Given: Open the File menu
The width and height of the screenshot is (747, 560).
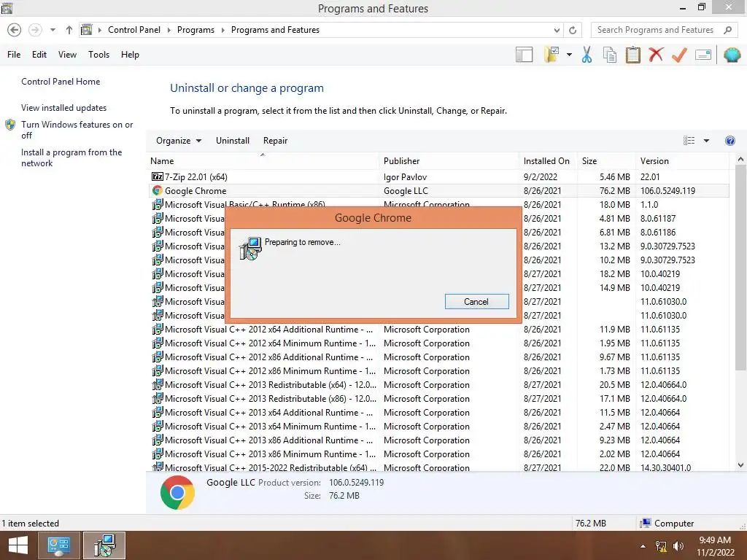Looking at the screenshot, I should [x=14, y=55].
